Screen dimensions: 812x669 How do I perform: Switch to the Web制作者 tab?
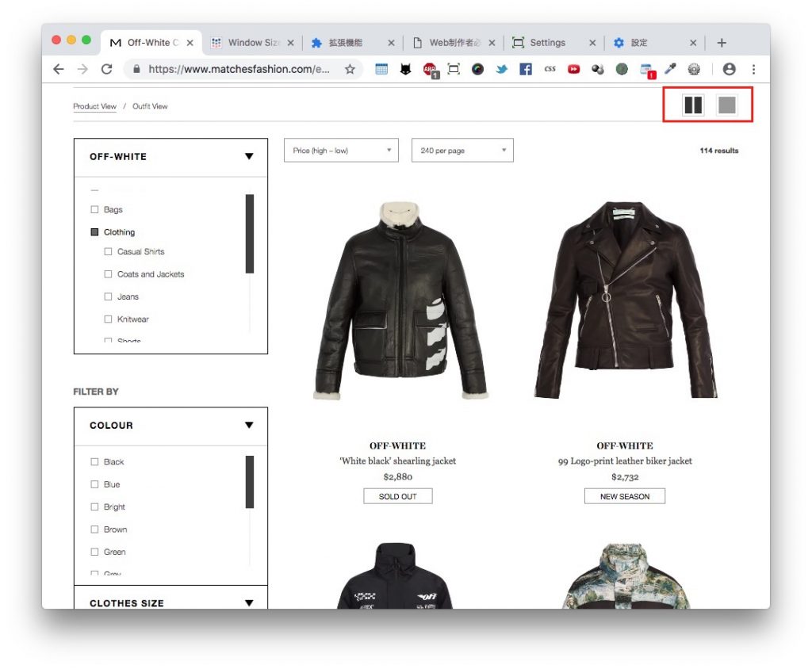click(453, 43)
